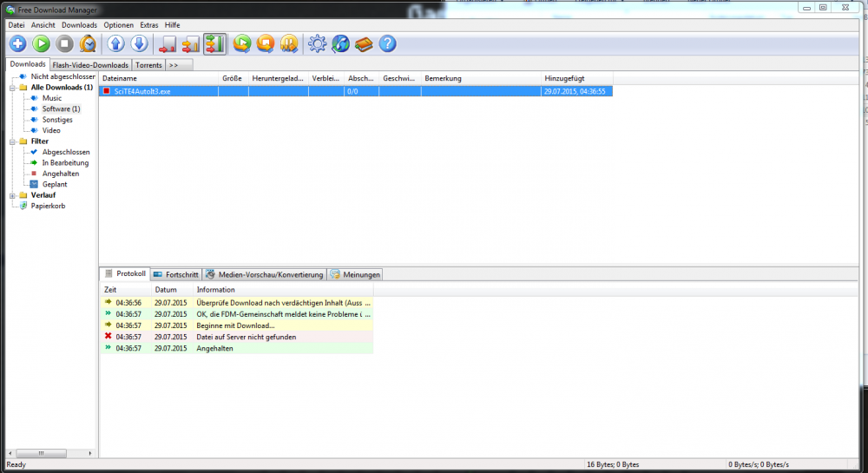The height and width of the screenshot is (473, 868).
Task: Select the Sonstiges category
Action: coord(57,120)
